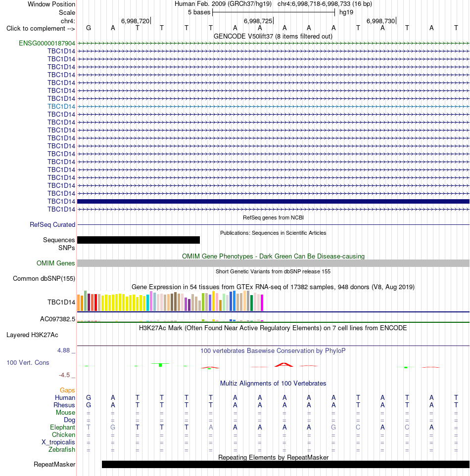Click the -4.5 PhyloP lower range value
The height and width of the screenshot is (476, 470).
point(64,375)
